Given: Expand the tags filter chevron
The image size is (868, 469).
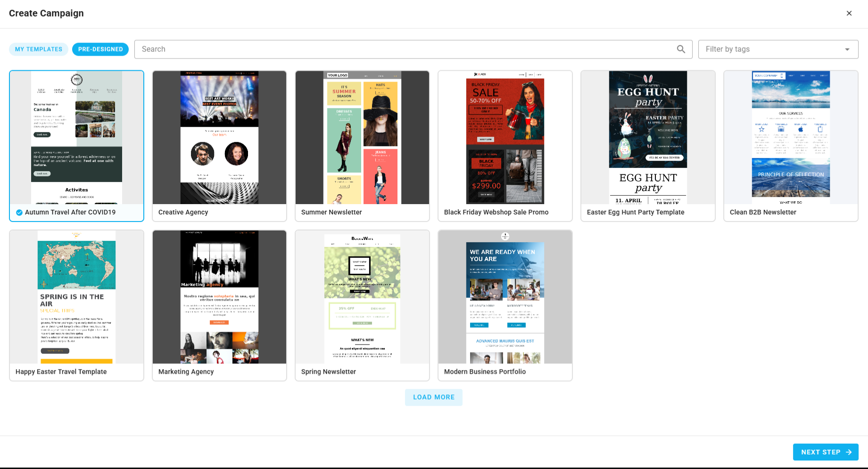Looking at the screenshot, I should point(846,49).
